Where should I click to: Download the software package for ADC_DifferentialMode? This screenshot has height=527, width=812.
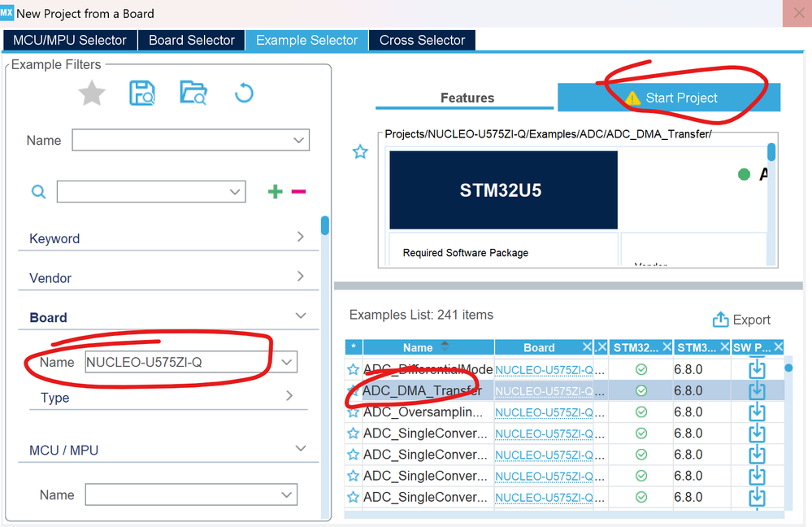(757, 369)
